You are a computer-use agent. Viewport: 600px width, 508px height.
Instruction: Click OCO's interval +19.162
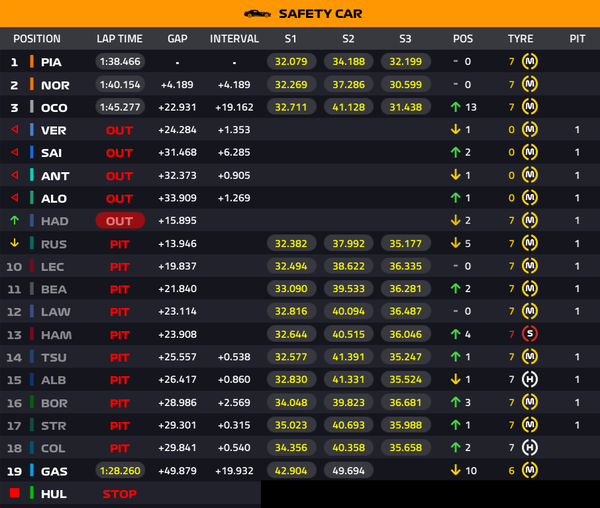click(234, 107)
